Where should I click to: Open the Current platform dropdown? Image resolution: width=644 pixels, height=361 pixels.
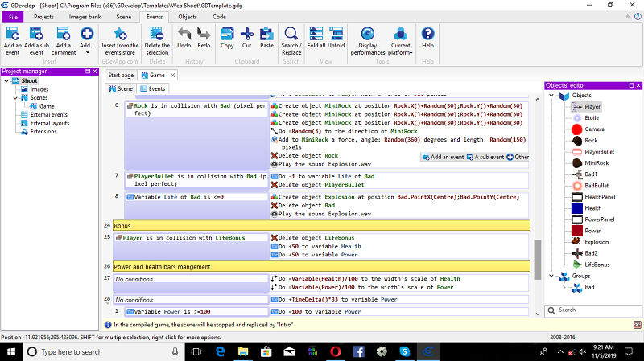pyautogui.click(x=400, y=39)
